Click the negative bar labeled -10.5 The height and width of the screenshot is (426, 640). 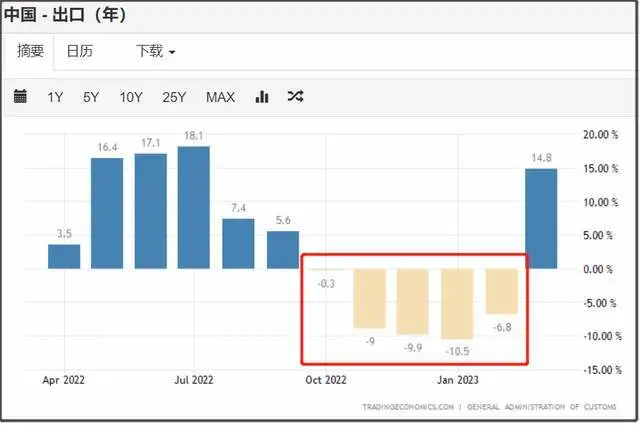pyautogui.click(x=456, y=303)
